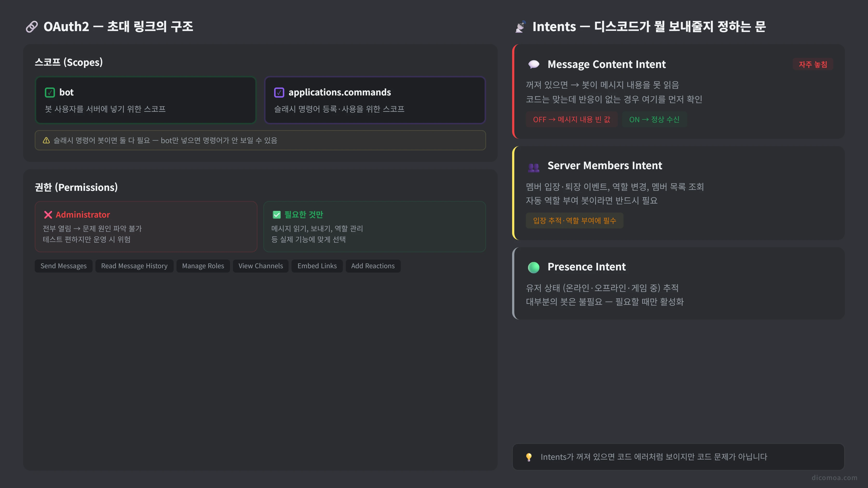The width and height of the screenshot is (868, 488).
Task: Select the Add Reactions permission chip
Action: [x=373, y=266]
